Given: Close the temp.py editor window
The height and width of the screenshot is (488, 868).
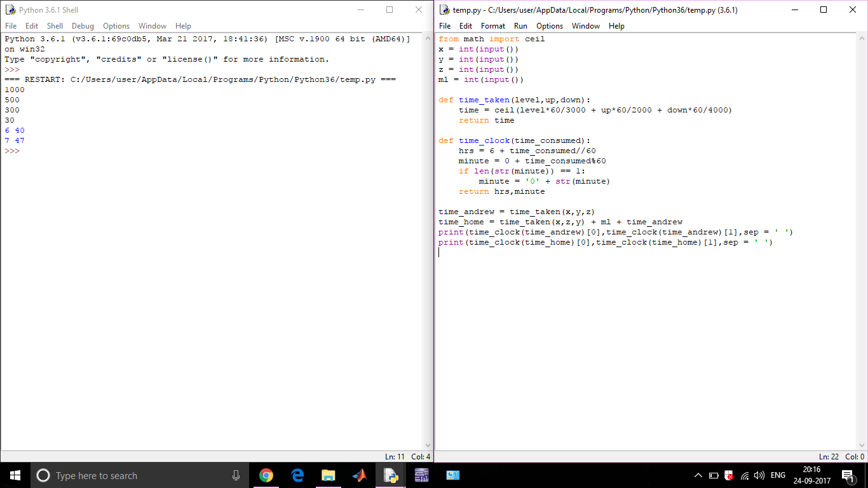Looking at the screenshot, I should (x=853, y=10).
